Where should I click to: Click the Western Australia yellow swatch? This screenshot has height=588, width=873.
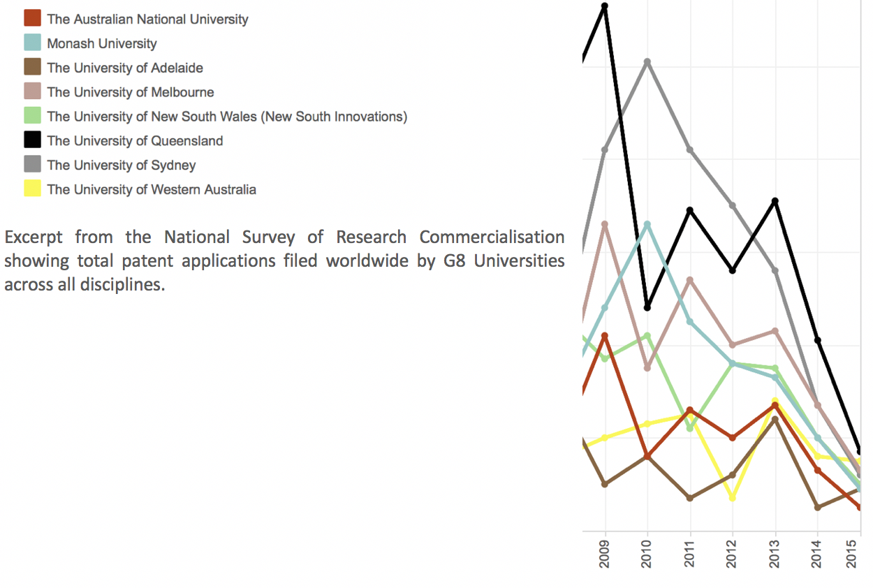[32, 189]
